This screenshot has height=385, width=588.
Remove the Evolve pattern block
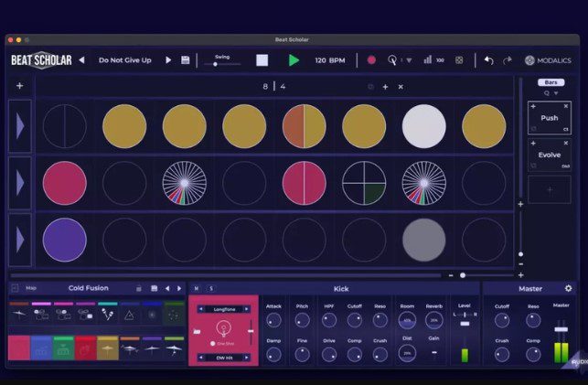(566, 144)
